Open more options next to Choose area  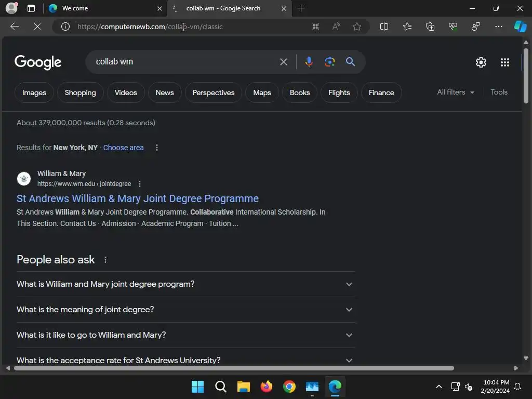click(157, 148)
